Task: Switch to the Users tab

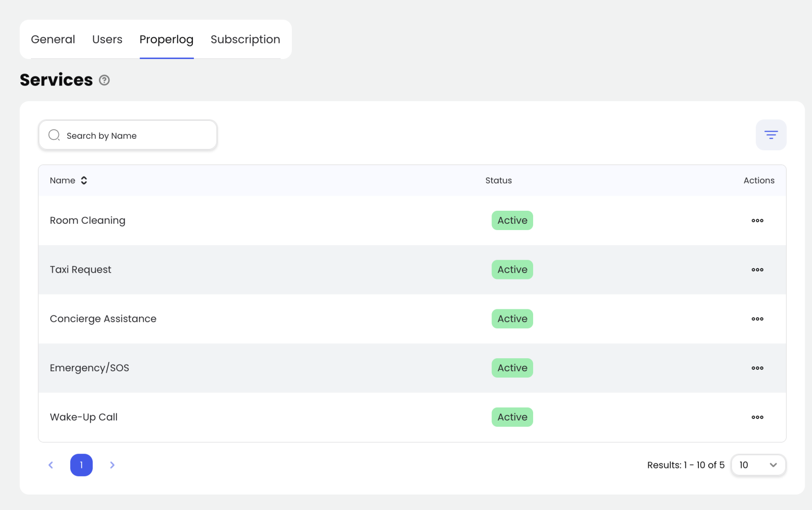Action: tap(107, 40)
